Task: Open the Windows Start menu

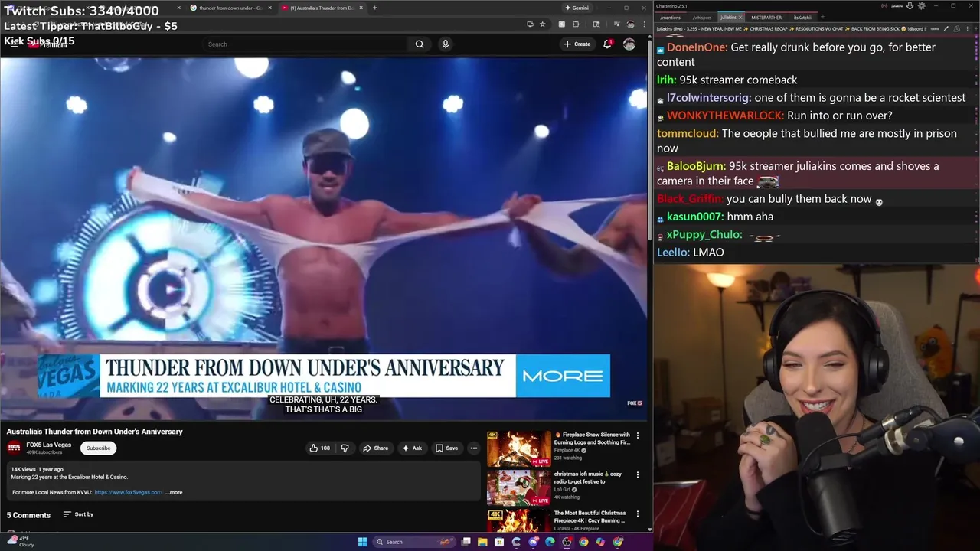Action: point(363,542)
